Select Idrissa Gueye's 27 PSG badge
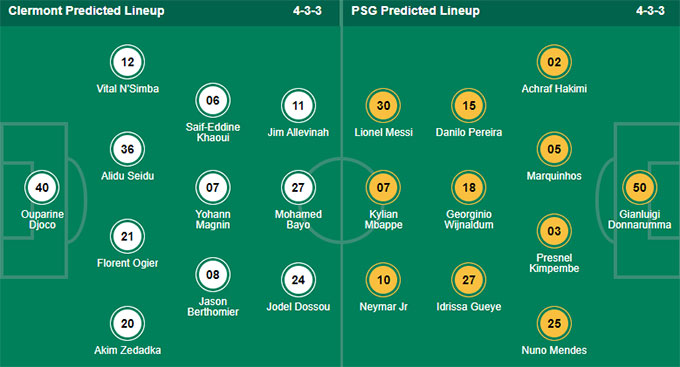Image resolution: width=680 pixels, height=367 pixels. (x=469, y=280)
